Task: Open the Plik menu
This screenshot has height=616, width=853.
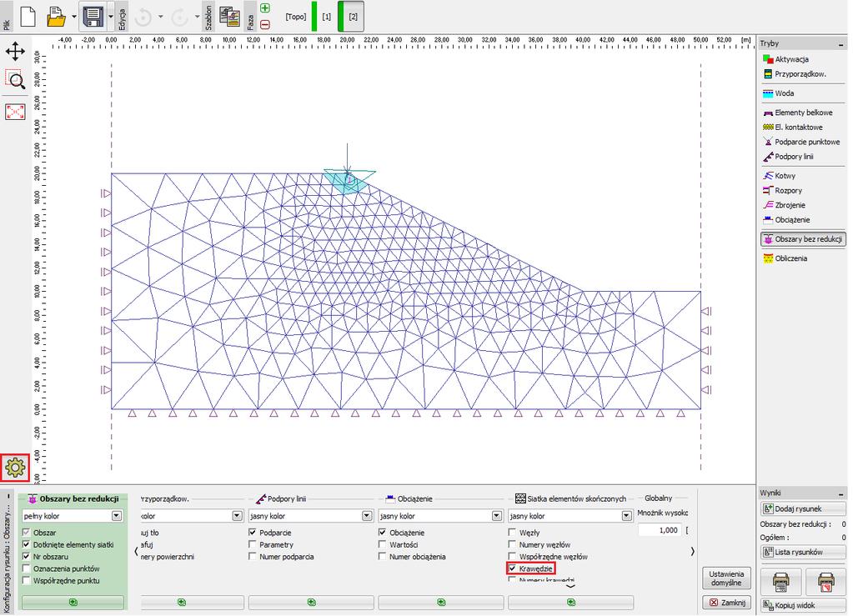Action: (6, 18)
